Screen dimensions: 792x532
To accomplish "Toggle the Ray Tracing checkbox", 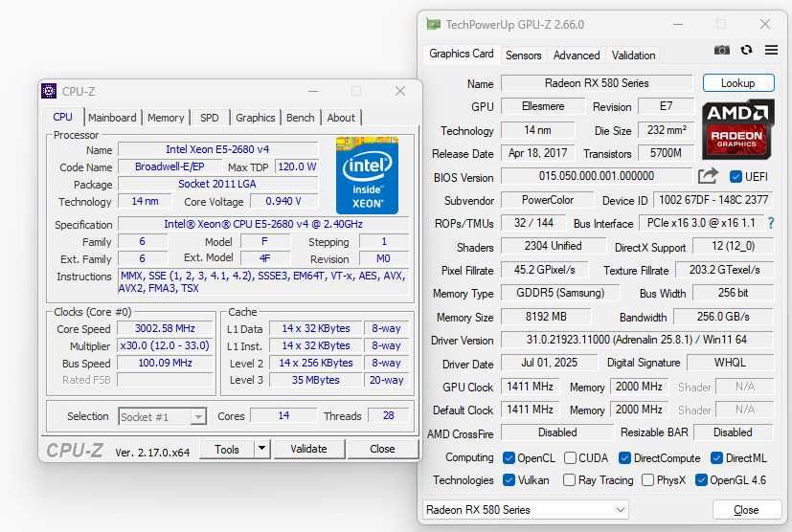I will (x=569, y=480).
